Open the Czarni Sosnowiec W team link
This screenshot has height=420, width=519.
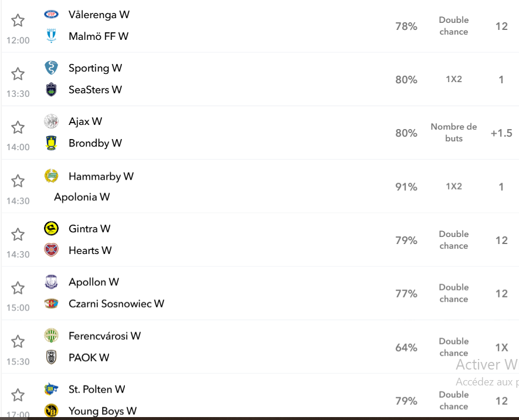pyautogui.click(x=116, y=303)
